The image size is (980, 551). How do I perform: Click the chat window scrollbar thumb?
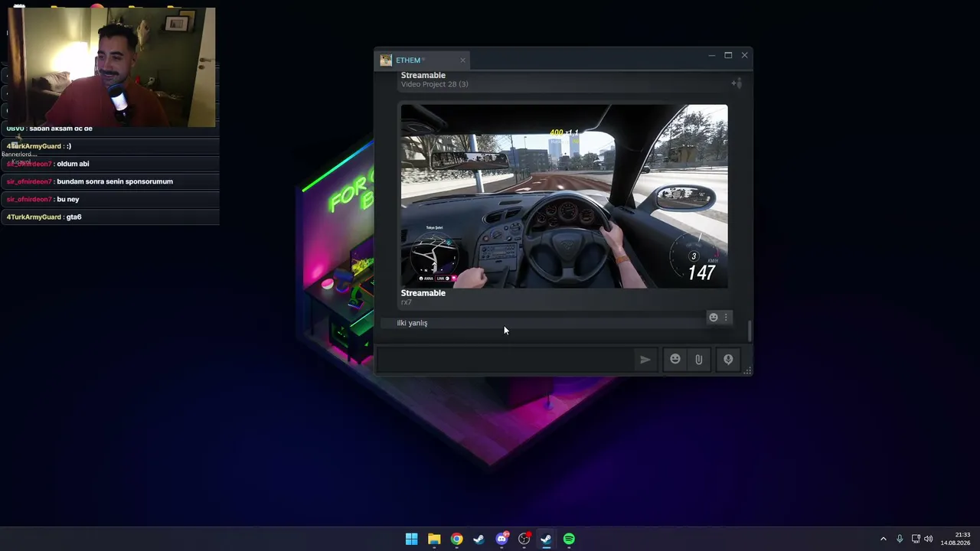(750, 331)
